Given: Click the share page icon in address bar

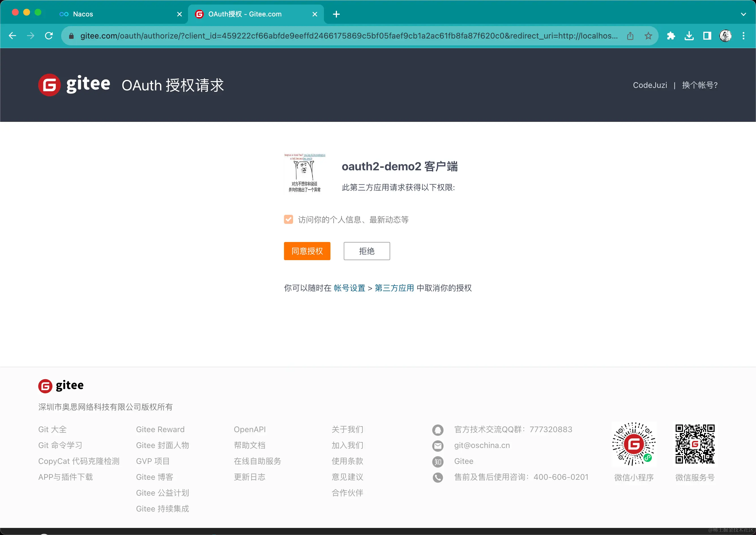Looking at the screenshot, I should tap(630, 36).
